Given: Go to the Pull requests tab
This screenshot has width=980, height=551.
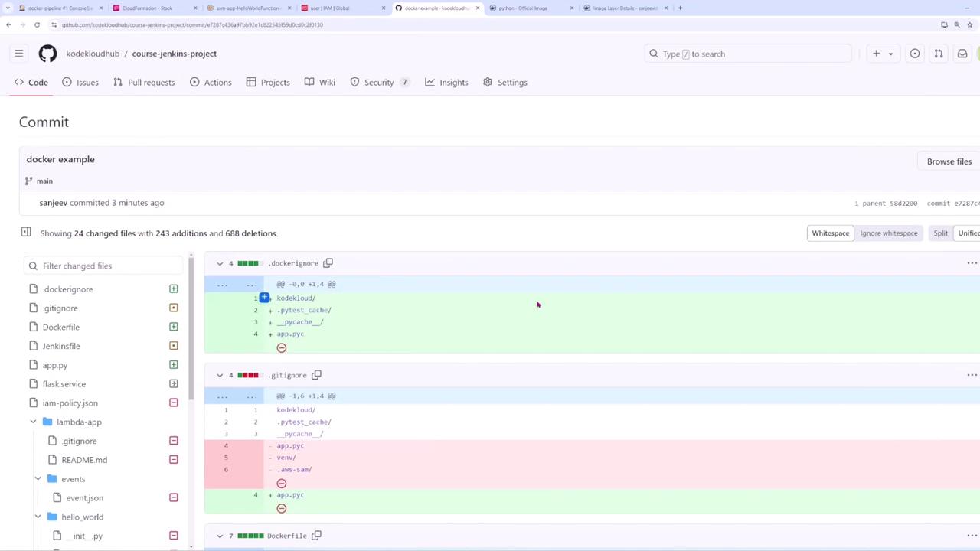Looking at the screenshot, I should (144, 83).
